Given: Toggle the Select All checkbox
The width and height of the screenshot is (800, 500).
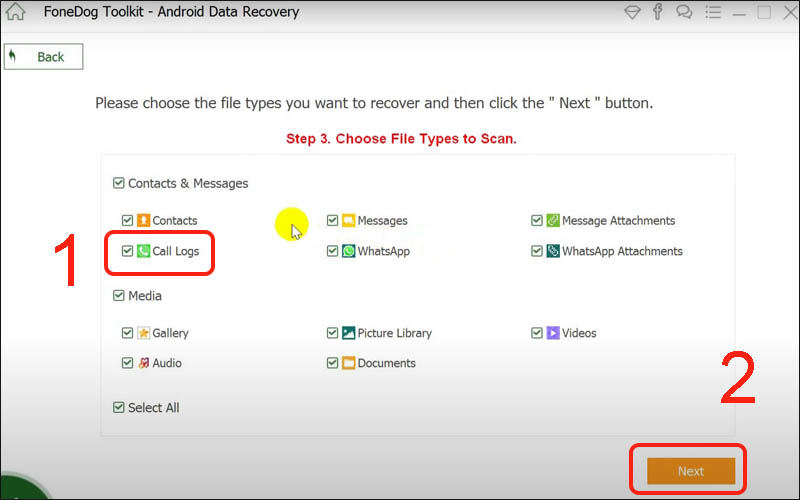Looking at the screenshot, I should (118, 407).
